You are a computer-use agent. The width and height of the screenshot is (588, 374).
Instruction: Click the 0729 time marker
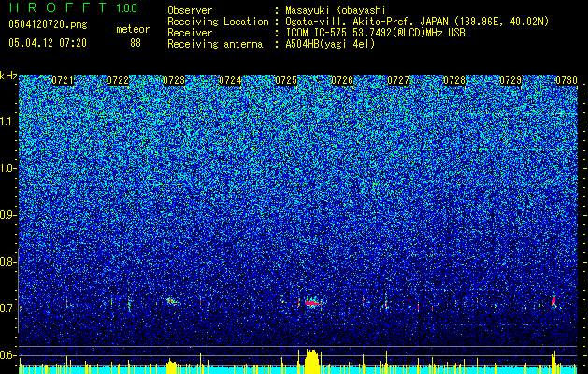point(510,80)
